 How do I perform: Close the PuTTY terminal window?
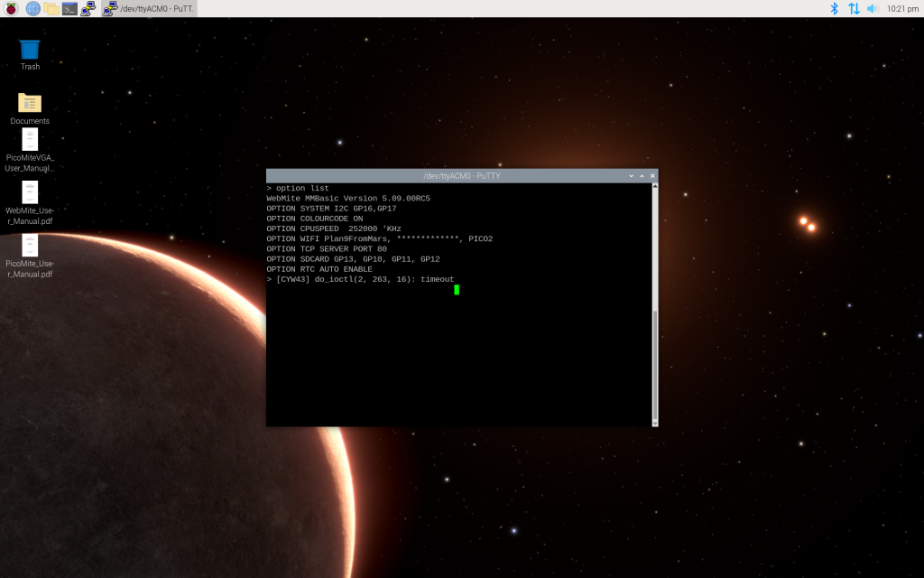click(652, 175)
